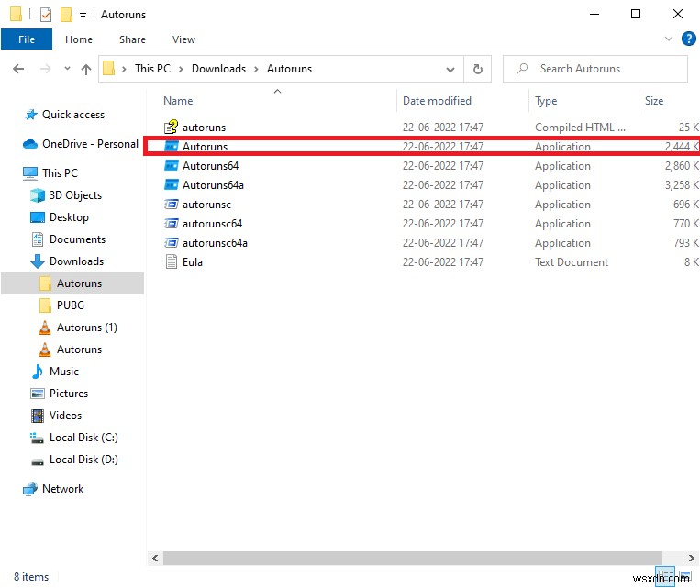Viewport: 700px width, 588px height.
Task: Sort files by Name column header
Action: pyautogui.click(x=178, y=101)
